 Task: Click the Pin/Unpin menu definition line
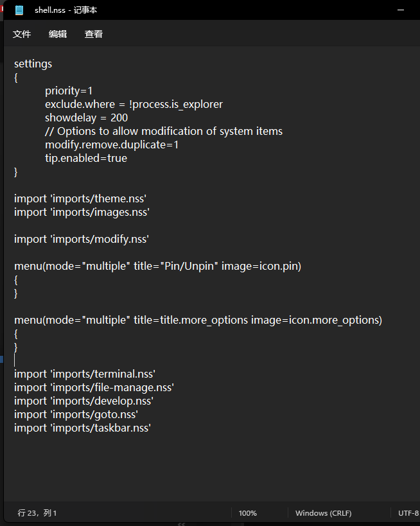(x=157, y=266)
